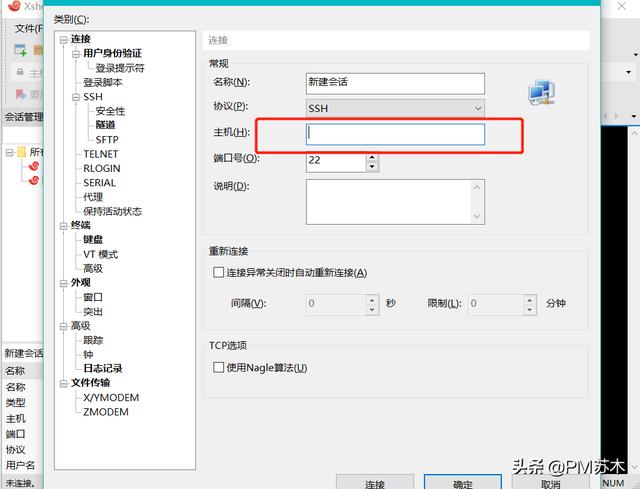
Task: Select TELNET in category tree
Action: tap(100, 154)
